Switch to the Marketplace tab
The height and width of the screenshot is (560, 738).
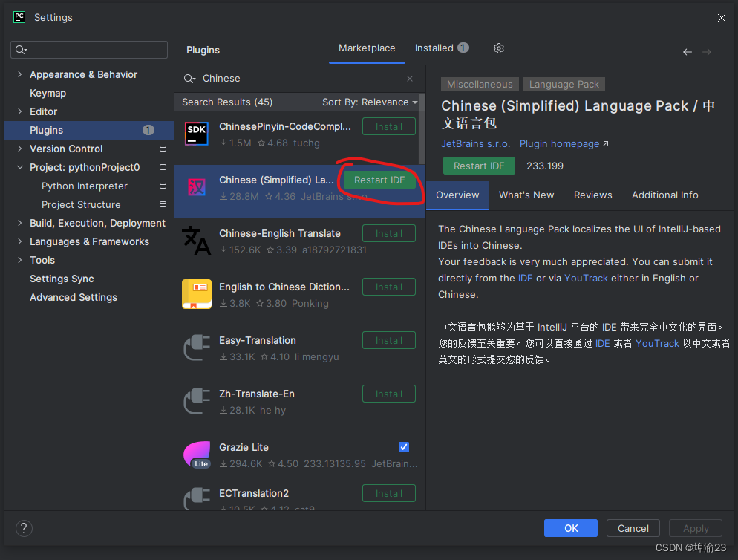click(x=367, y=48)
